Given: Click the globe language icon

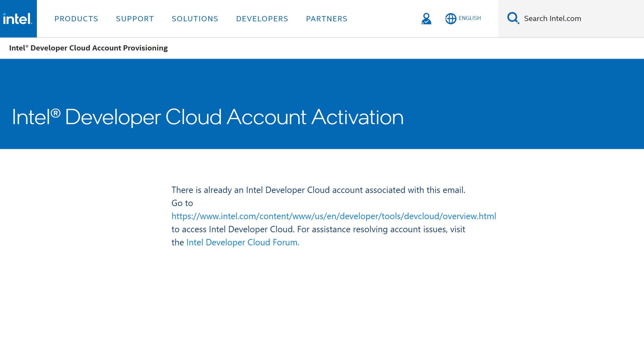Looking at the screenshot, I should 451,19.
